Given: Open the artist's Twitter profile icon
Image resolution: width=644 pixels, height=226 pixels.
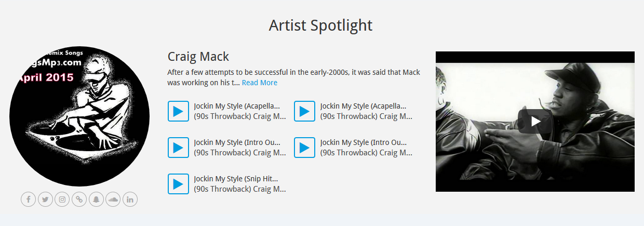Looking at the screenshot, I should point(45,199).
